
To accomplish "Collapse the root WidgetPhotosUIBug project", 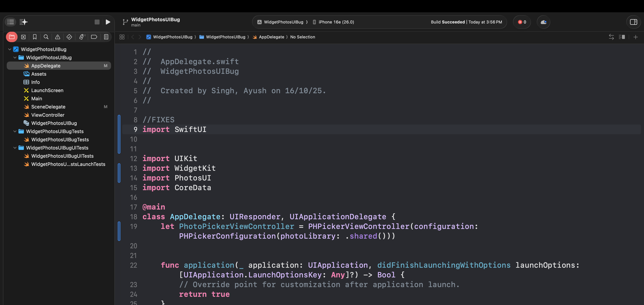I will tap(10, 49).
